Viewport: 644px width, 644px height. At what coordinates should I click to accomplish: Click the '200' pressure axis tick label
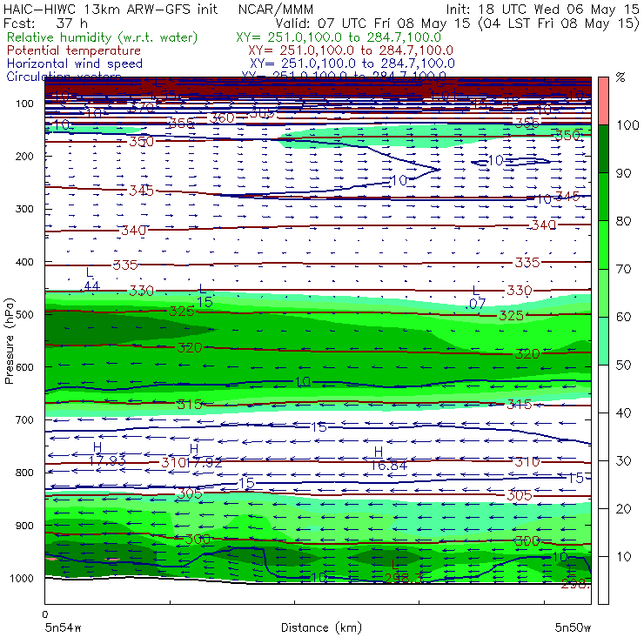point(24,156)
